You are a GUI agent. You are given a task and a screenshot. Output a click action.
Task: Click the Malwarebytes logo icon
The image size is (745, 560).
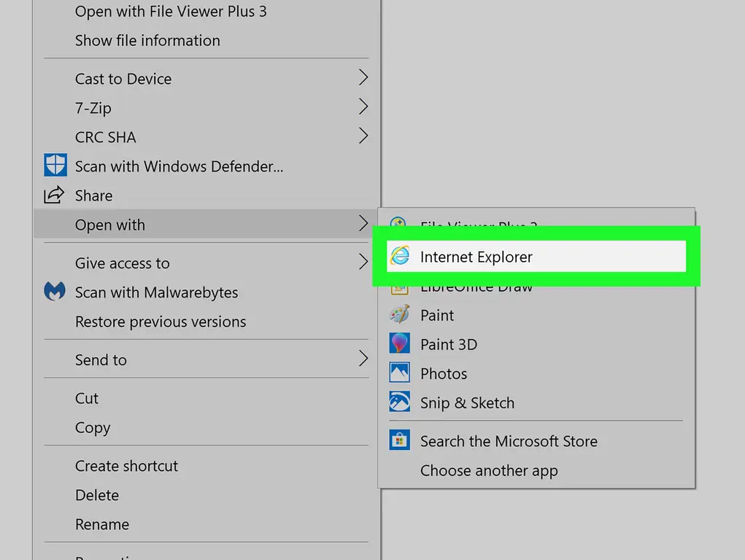tap(55, 291)
